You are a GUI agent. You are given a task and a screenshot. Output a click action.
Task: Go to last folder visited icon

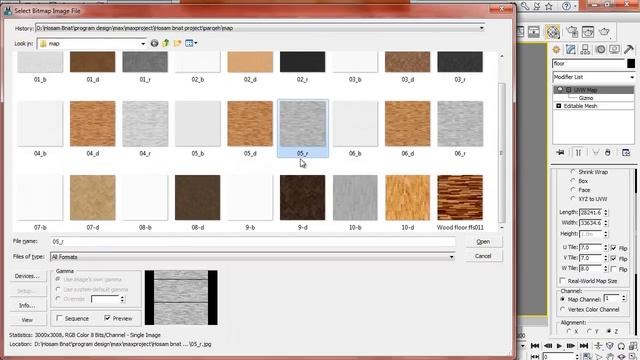(154, 43)
